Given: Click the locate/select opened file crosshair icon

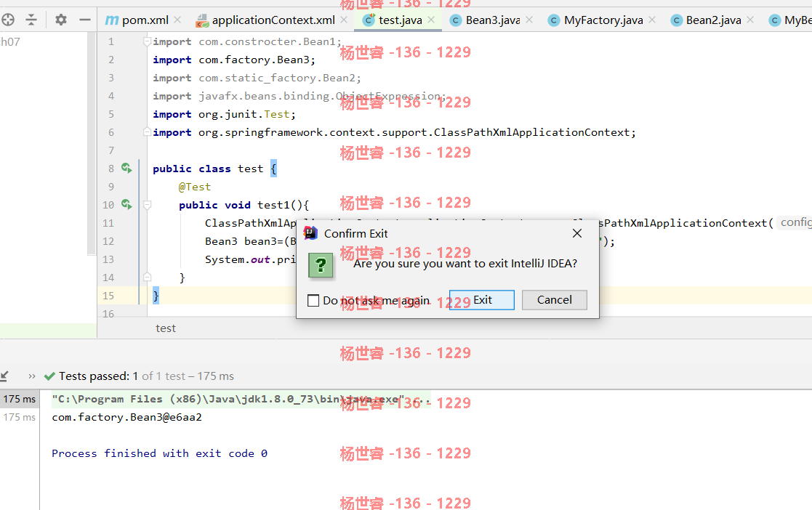Looking at the screenshot, I should [7, 20].
